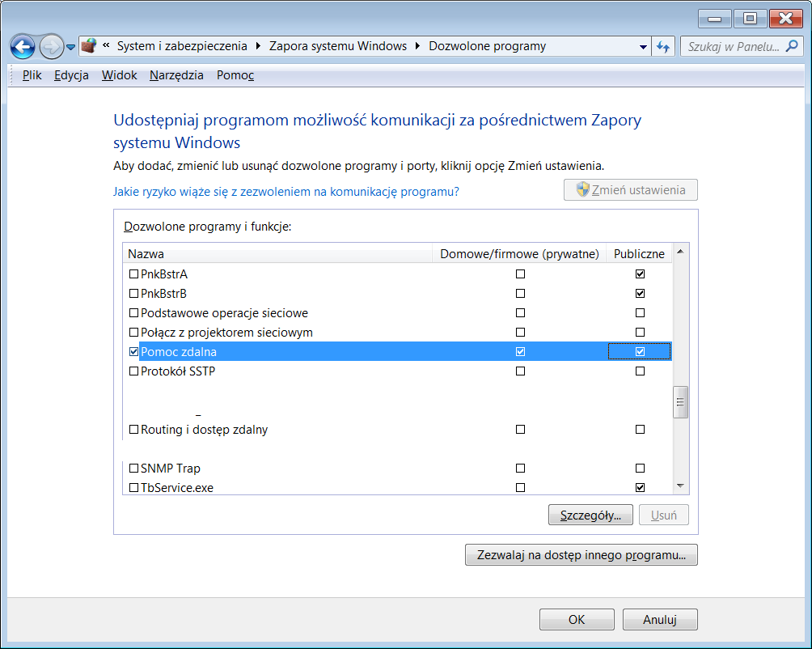Open the Narzędzia menu
The image size is (812, 649).
pyautogui.click(x=176, y=75)
